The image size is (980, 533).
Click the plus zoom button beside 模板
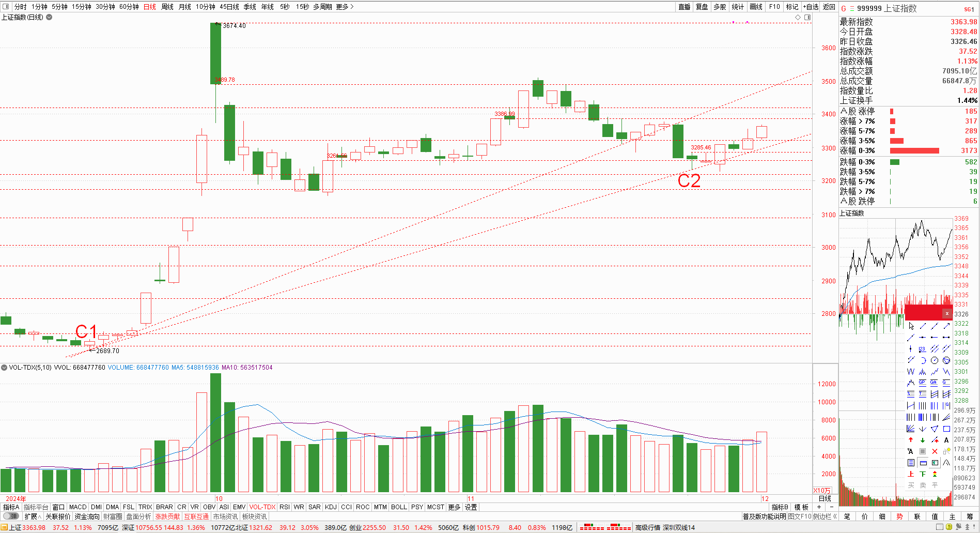tap(819, 507)
